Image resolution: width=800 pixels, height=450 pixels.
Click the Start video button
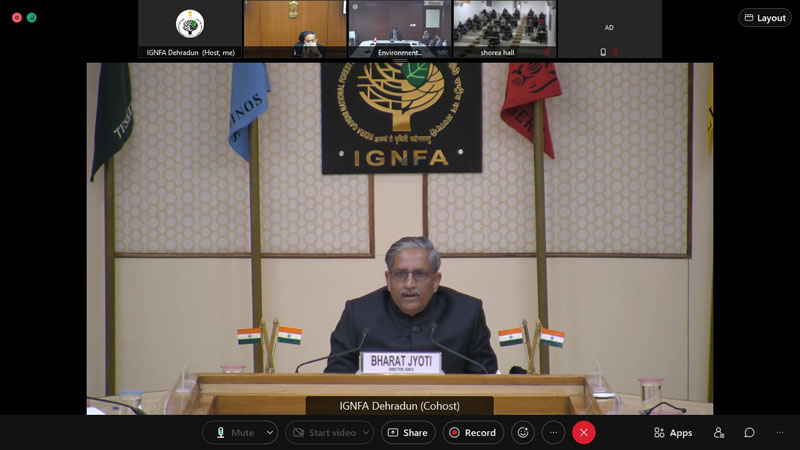tap(322, 433)
